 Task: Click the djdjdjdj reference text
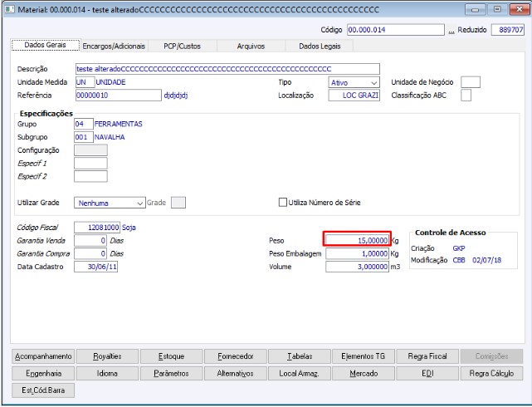coord(176,96)
